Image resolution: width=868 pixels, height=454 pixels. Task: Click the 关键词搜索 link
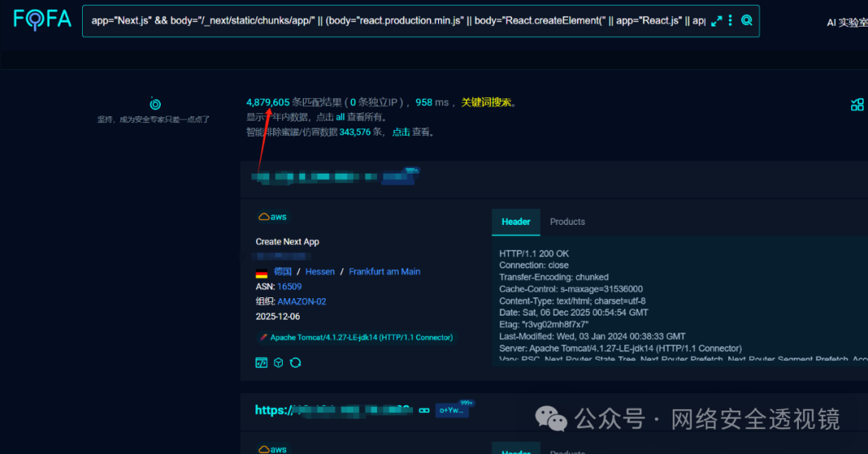[x=486, y=102]
